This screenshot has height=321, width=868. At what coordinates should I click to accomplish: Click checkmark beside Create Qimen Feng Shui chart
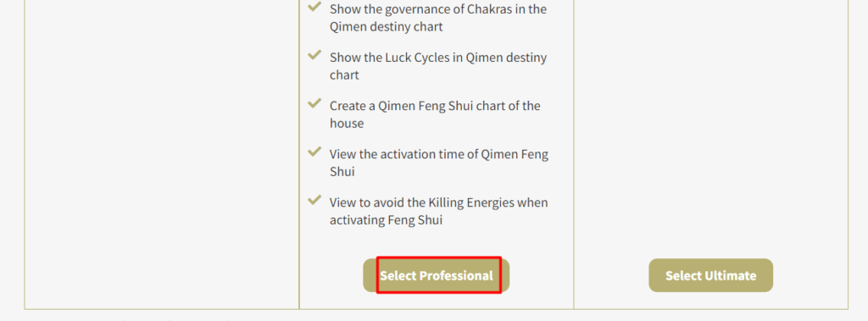point(314,103)
